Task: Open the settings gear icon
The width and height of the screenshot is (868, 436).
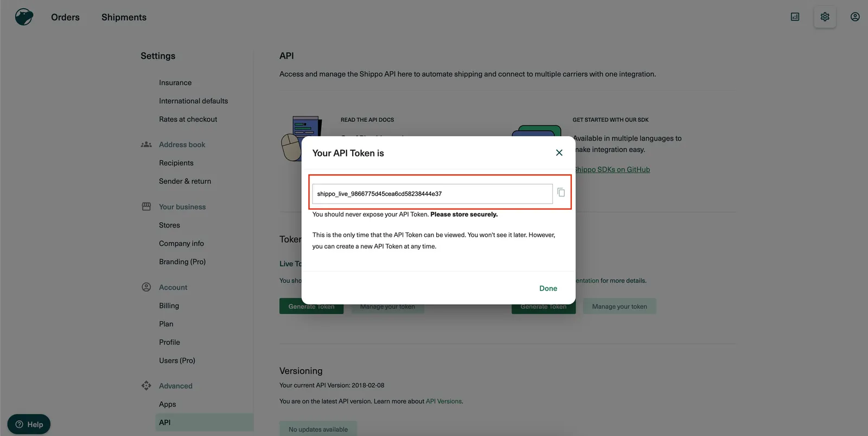Action: pyautogui.click(x=825, y=17)
